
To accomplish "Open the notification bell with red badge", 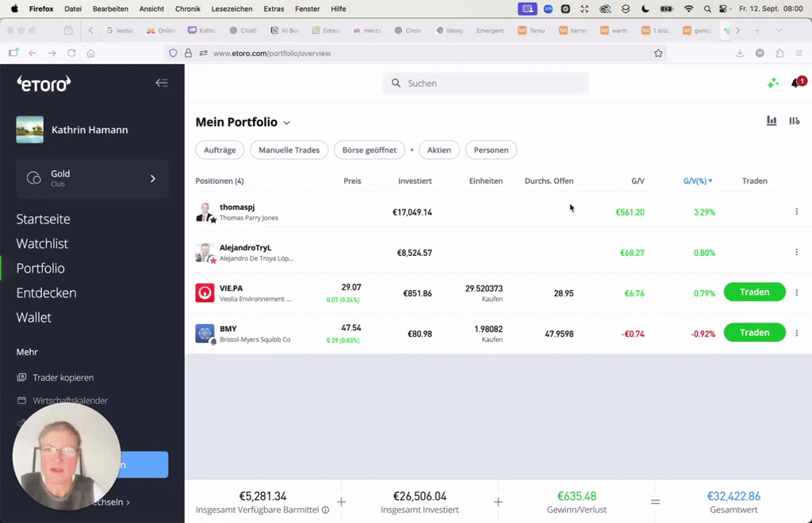I will pos(796,82).
